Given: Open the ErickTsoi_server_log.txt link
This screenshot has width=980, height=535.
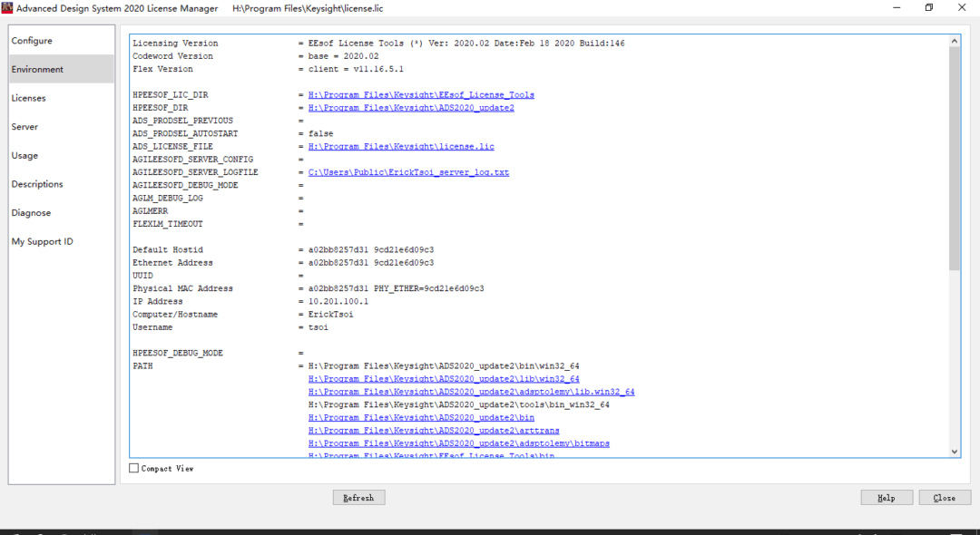Looking at the screenshot, I should 408,172.
